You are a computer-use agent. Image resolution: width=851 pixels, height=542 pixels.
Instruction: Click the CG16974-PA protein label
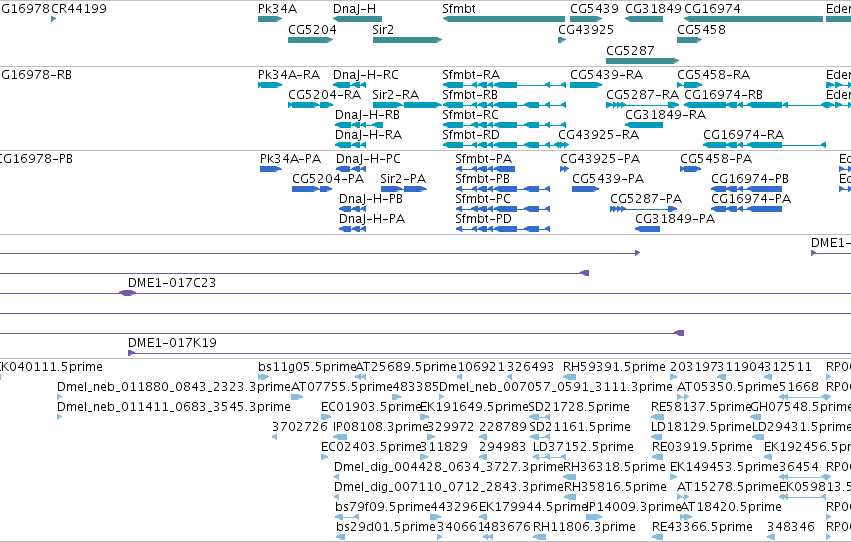751,199
